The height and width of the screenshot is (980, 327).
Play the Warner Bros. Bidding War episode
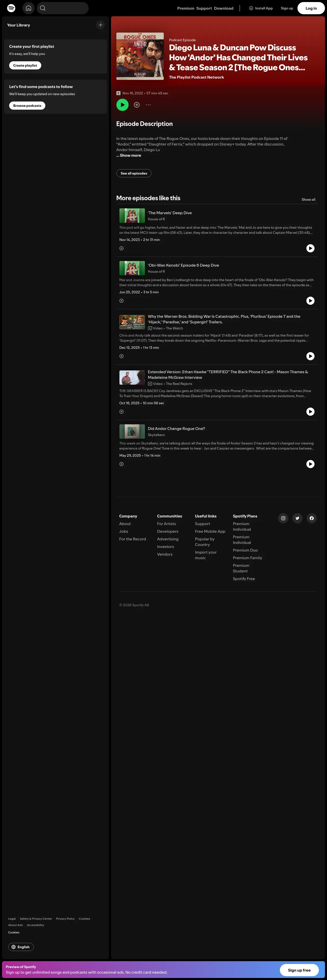pyautogui.click(x=310, y=356)
